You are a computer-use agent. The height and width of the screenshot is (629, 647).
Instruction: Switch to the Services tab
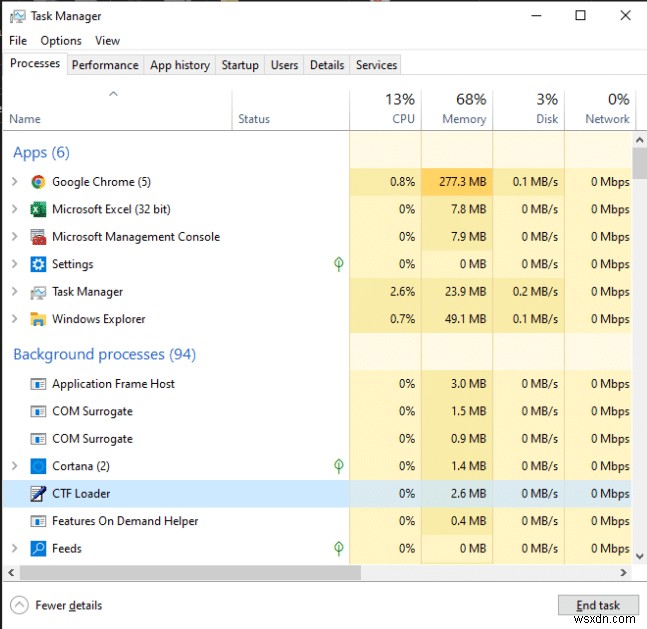[376, 65]
